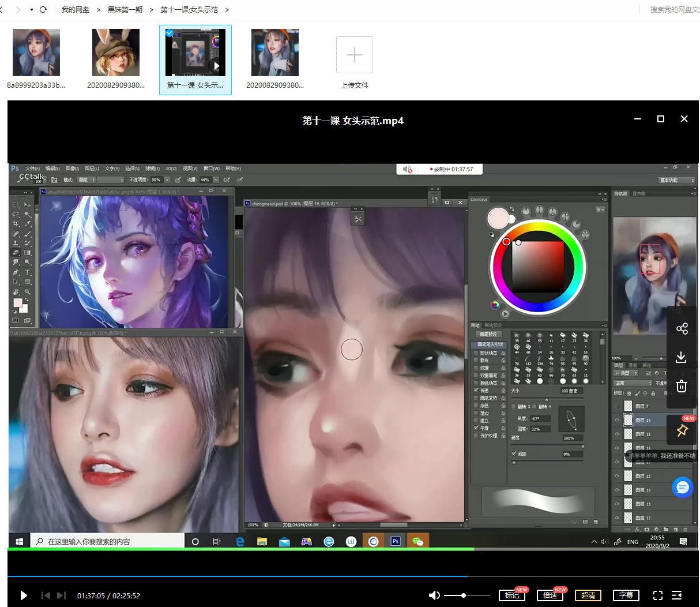Select the Zoom tool
Image resolution: width=700 pixels, height=607 pixels.
tap(27, 291)
